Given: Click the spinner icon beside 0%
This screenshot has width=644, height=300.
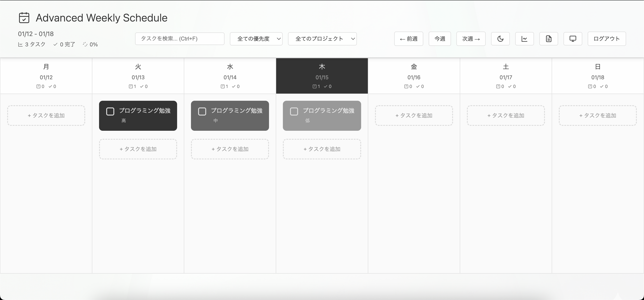Looking at the screenshot, I should click(85, 44).
